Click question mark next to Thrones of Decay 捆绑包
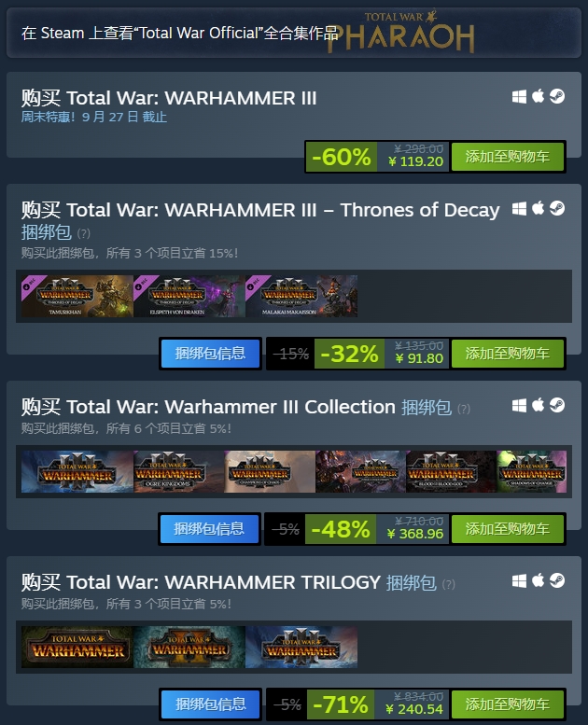588x725 pixels. point(84,233)
